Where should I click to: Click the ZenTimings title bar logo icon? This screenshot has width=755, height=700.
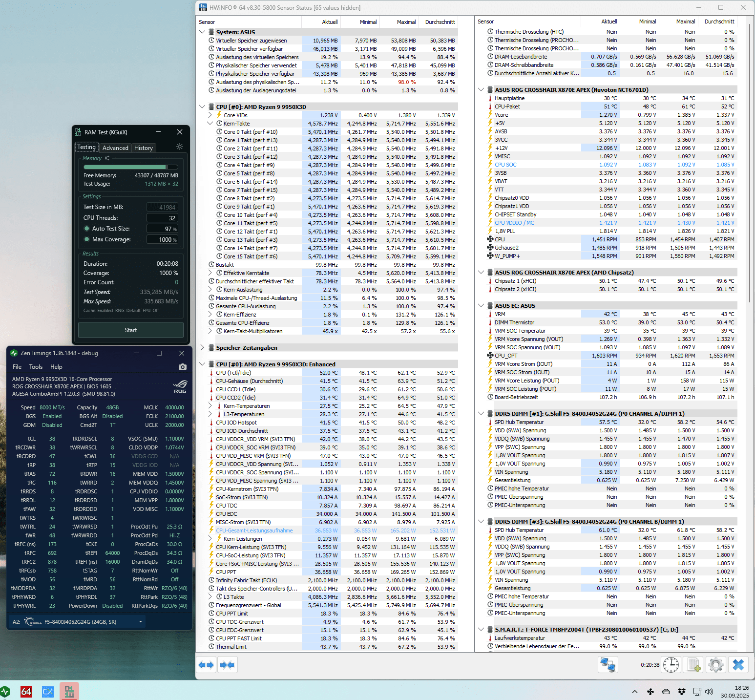coord(14,353)
